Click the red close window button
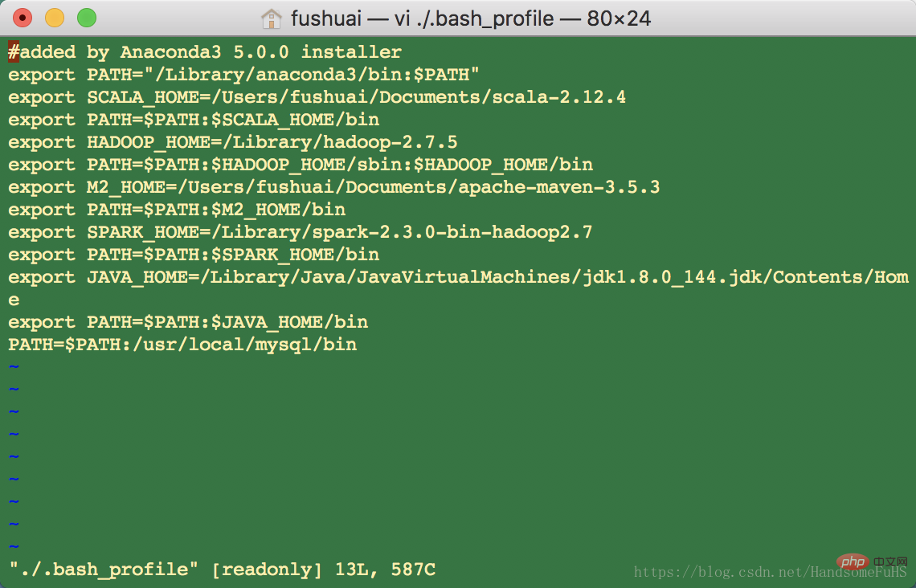The image size is (916, 588). [22, 18]
